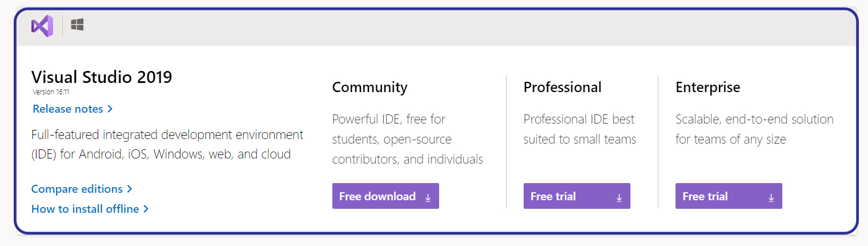Download Community edition via Free download
868x246 pixels.
(385, 196)
